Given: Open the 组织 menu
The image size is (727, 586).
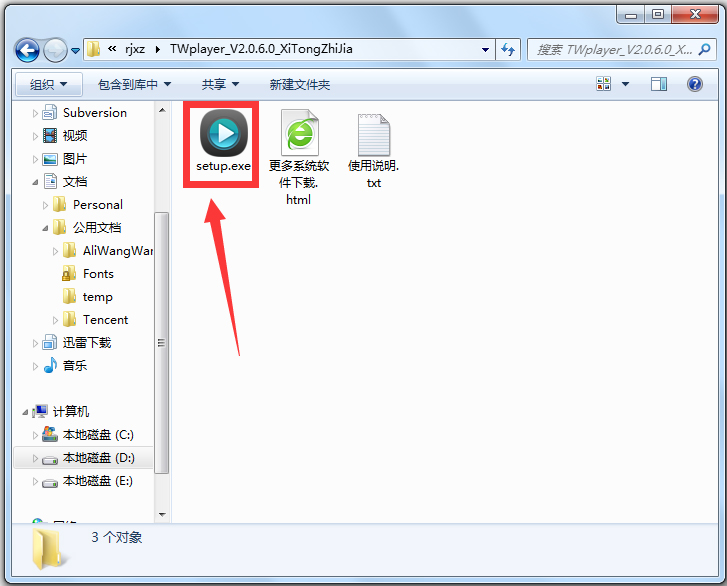Looking at the screenshot, I should [48, 84].
